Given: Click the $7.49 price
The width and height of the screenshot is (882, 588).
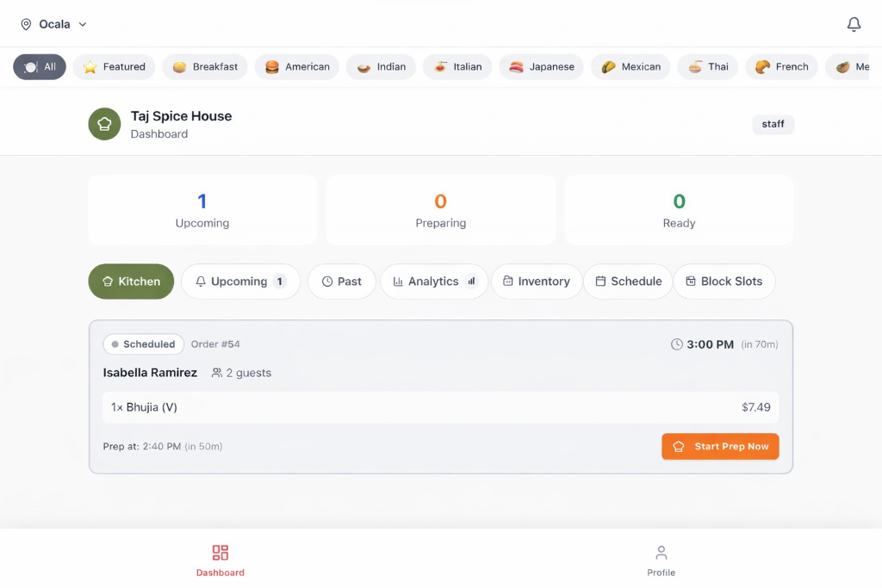Looking at the screenshot, I should [x=756, y=407].
